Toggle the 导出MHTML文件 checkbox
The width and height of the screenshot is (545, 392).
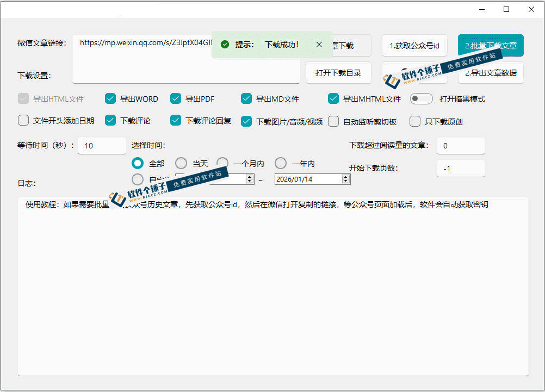point(333,99)
